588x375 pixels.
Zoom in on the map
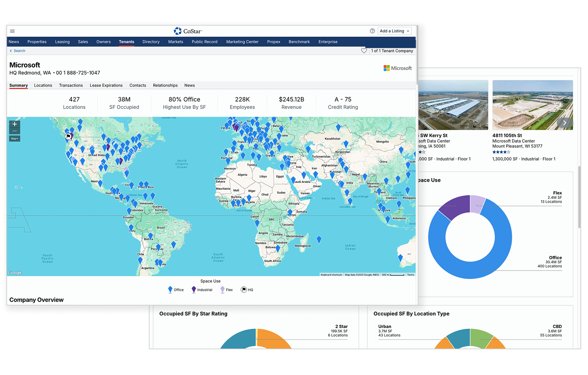(15, 124)
